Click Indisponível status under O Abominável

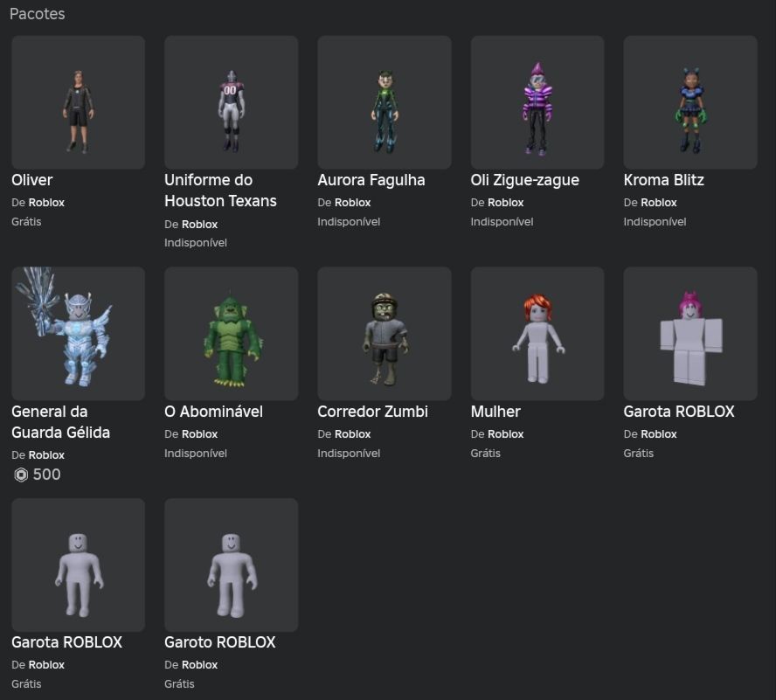[x=196, y=454]
